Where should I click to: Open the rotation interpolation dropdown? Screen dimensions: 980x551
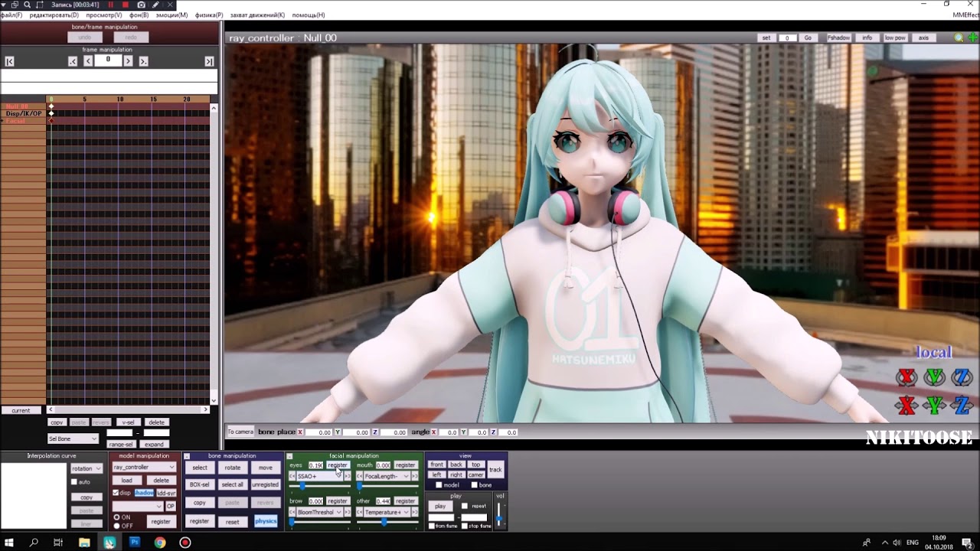click(87, 468)
